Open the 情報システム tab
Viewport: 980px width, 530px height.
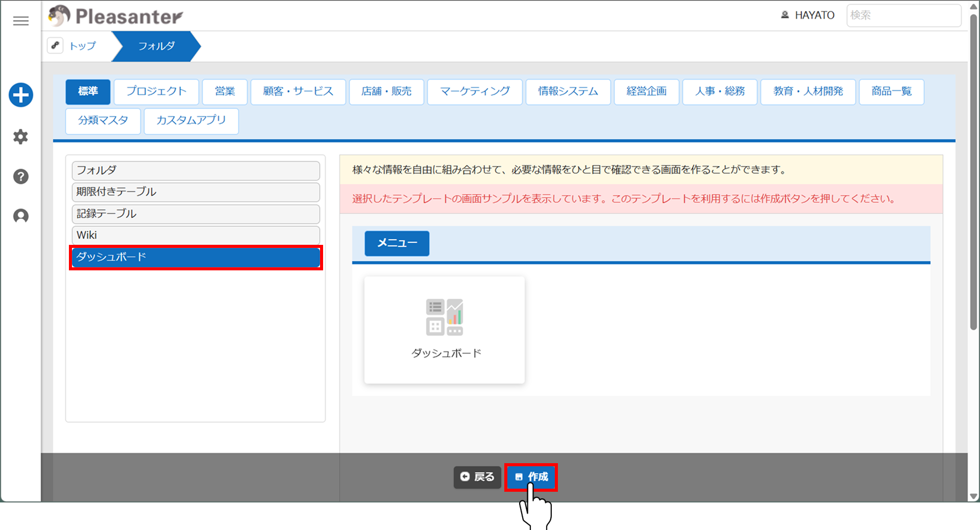568,92
